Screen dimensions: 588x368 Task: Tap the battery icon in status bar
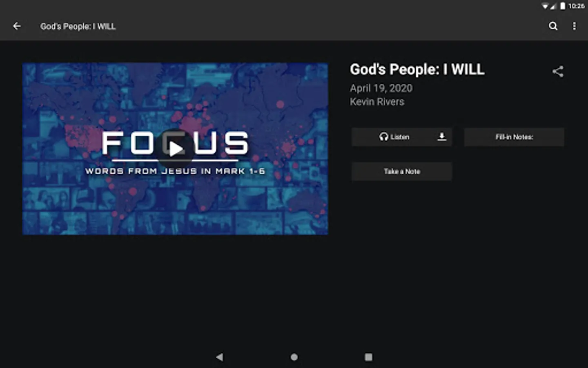pos(563,6)
